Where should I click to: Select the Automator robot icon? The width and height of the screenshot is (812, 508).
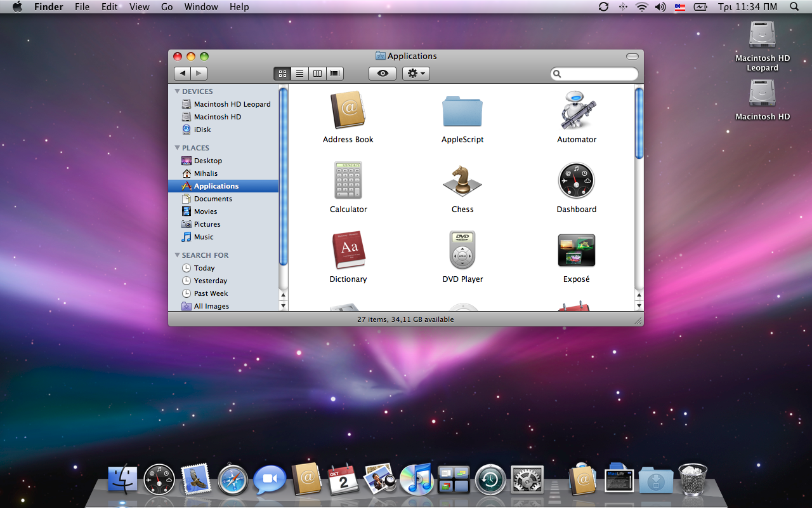point(577,110)
